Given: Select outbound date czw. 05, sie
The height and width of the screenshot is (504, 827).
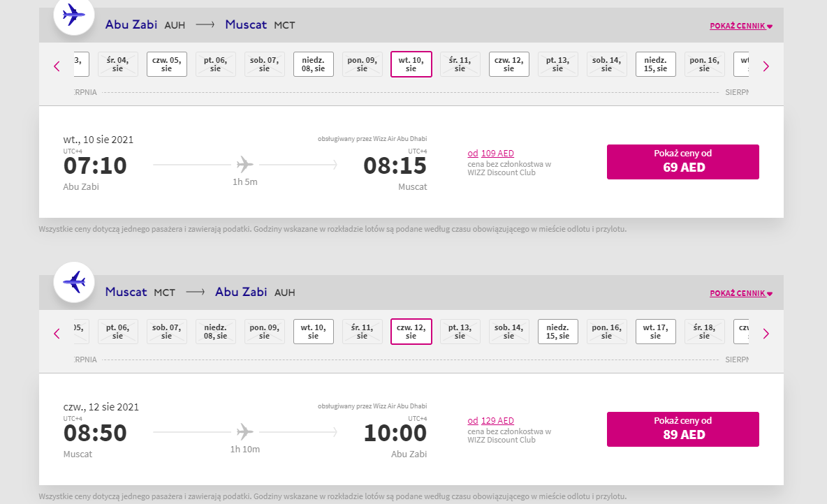Looking at the screenshot, I should (x=167, y=64).
